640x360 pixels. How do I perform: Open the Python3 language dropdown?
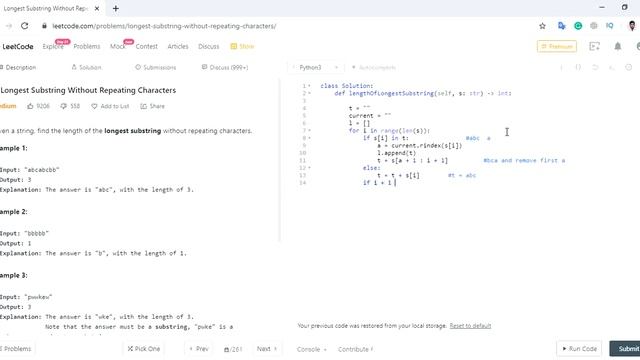point(315,67)
